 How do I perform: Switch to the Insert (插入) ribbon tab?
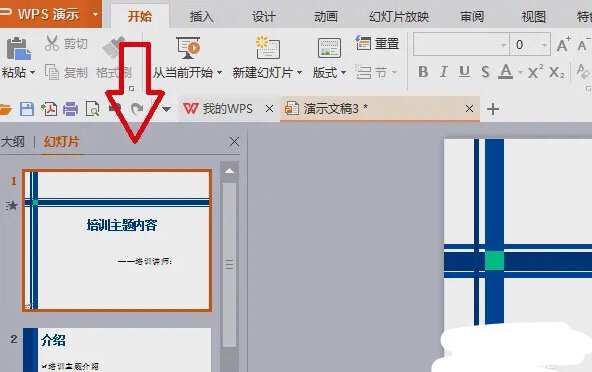click(x=201, y=17)
